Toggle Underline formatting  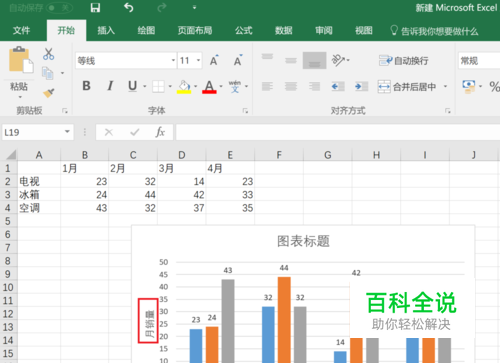[132, 86]
